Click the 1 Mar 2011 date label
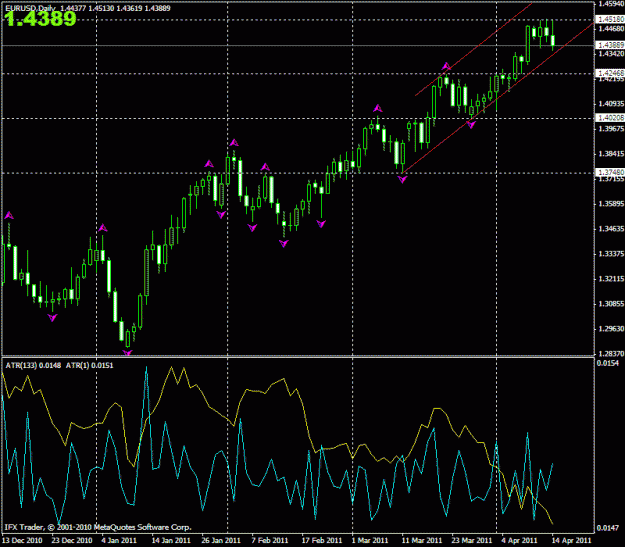The height and width of the screenshot is (547, 625). pyautogui.click(x=370, y=541)
